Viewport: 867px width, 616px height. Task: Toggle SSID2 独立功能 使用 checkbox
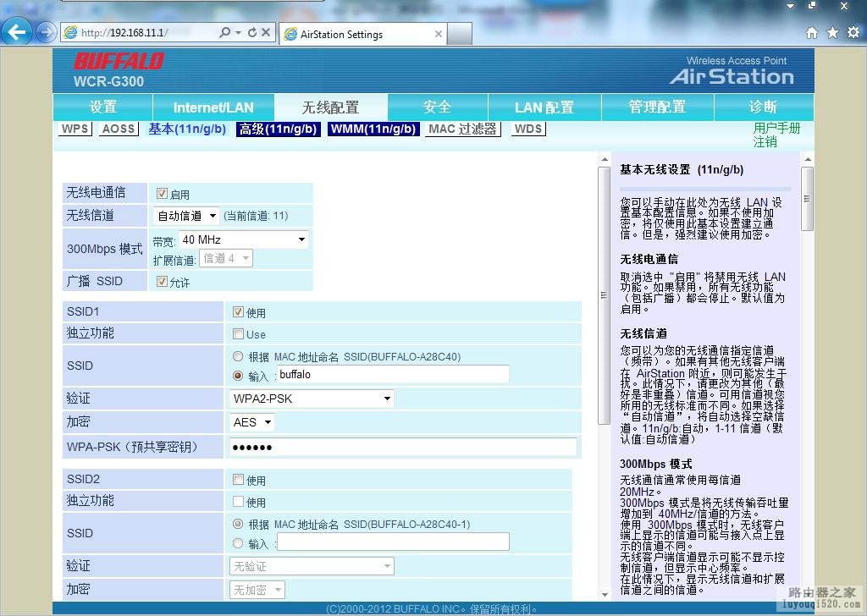(238, 502)
